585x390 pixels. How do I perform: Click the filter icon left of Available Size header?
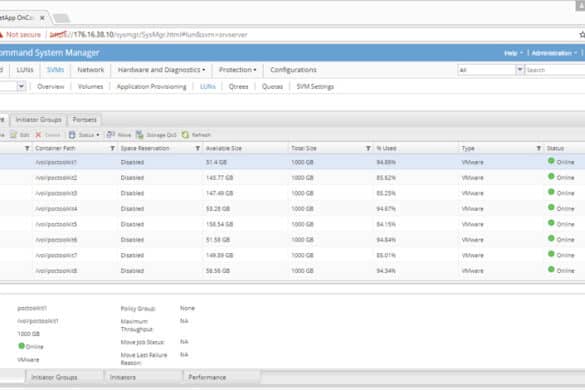[x=198, y=149]
